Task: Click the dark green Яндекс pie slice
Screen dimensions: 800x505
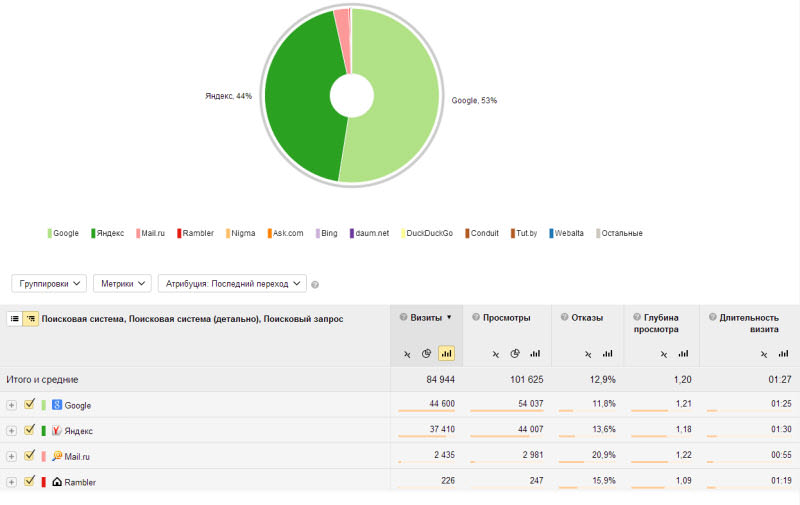Action: tap(301, 97)
